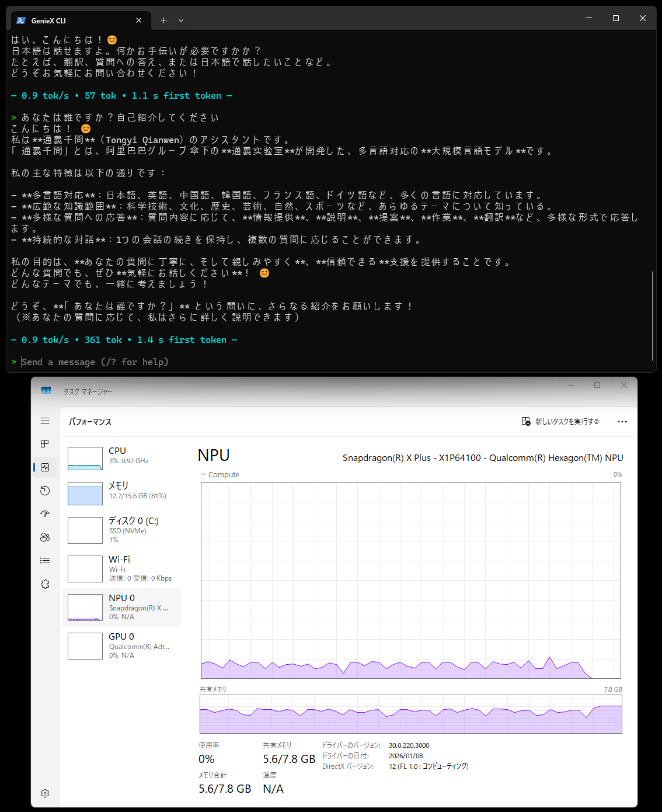Image resolution: width=662 pixels, height=812 pixels.
Task: Select the NPU 0 performance entry
Action: (x=121, y=608)
